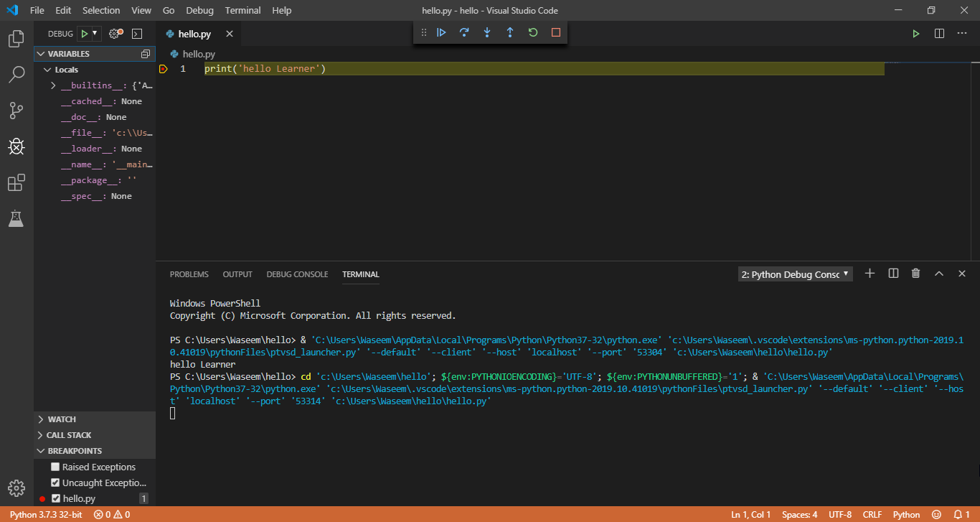Open the terminal selector Python Debug Console
This screenshot has height=522, width=980.
796,274
